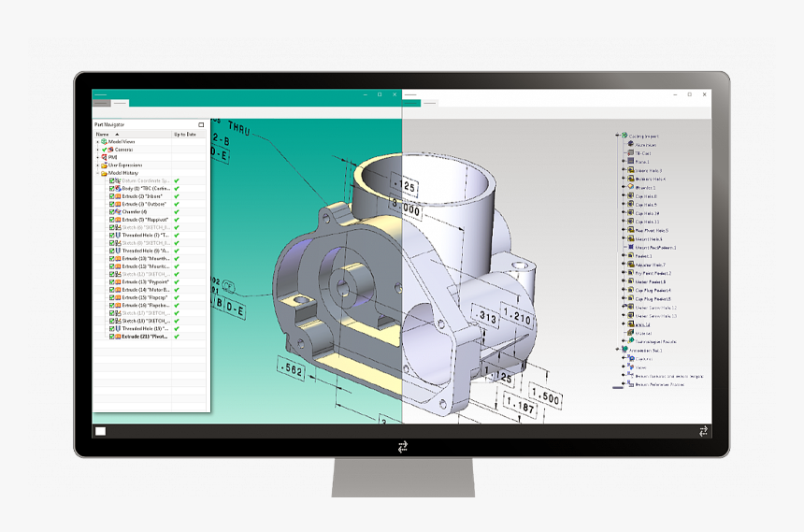The height and width of the screenshot is (532, 804).
Task: Switch to the second tab in left window
Action: click(x=121, y=102)
